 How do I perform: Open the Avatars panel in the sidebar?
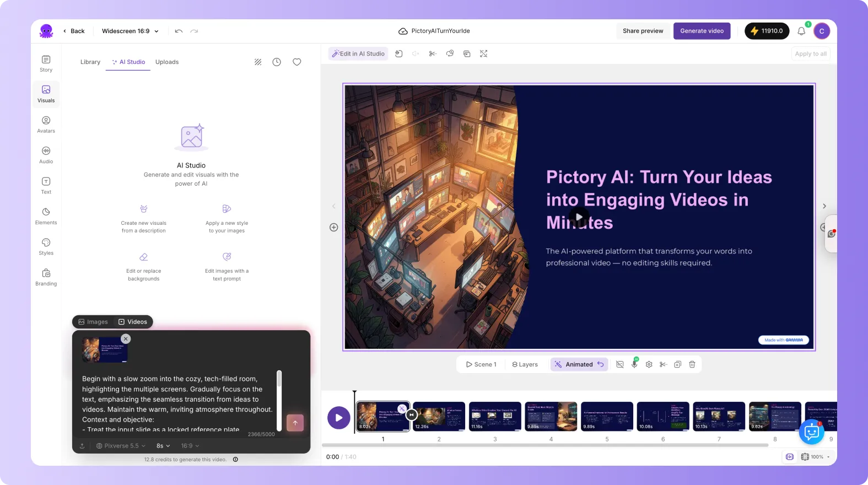46,125
